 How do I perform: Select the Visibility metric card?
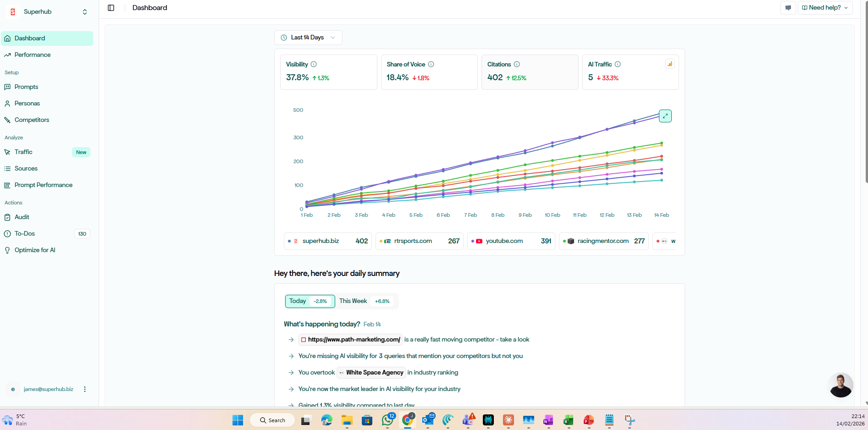pos(329,72)
